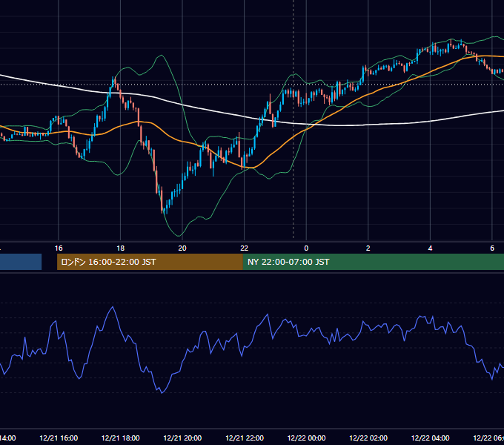Image resolution: width=504 pixels, height=445 pixels.
Task: Click the hour label 0 on the time axis
Action: pos(306,248)
